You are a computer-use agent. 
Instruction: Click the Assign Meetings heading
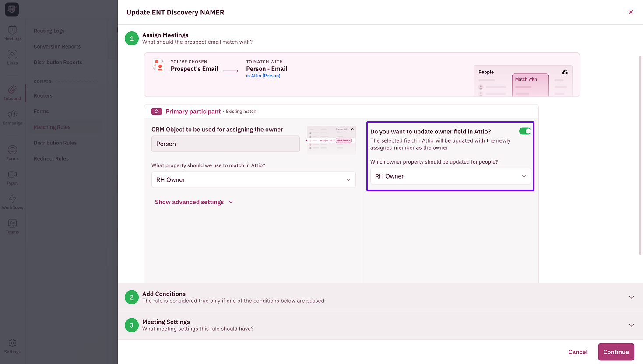165,35
